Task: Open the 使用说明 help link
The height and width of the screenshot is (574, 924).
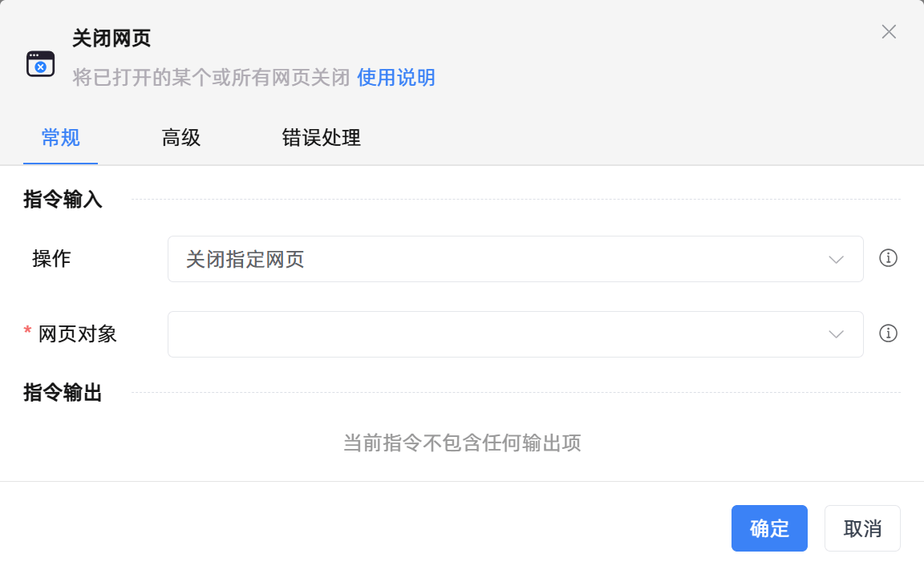Action: point(395,78)
